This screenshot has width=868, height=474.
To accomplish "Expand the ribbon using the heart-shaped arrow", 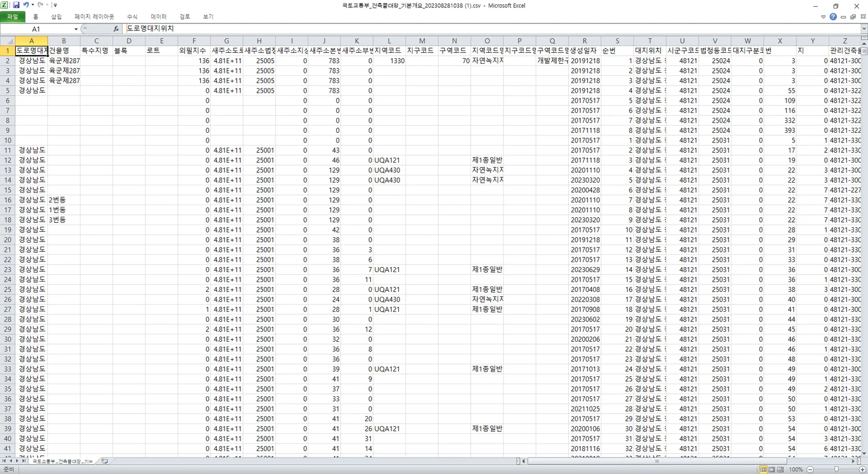I will (823, 16).
